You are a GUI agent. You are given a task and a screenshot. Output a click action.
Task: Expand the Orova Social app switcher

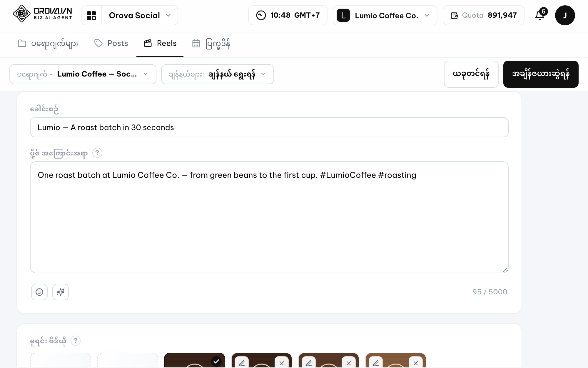(x=140, y=15)
